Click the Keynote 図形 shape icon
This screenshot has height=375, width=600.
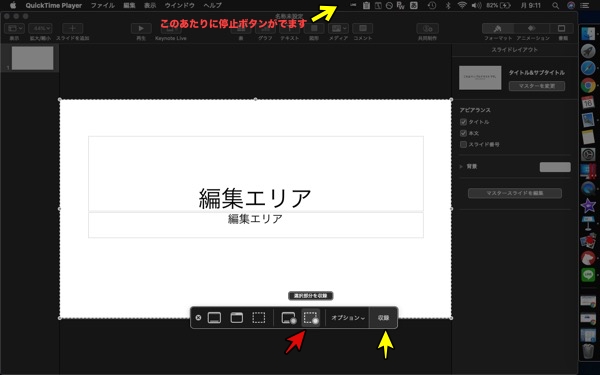tap(314, 28)
